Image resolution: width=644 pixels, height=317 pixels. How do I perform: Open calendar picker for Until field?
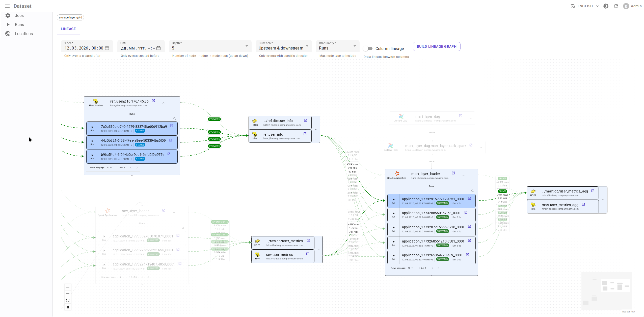(x=158, y=48)
